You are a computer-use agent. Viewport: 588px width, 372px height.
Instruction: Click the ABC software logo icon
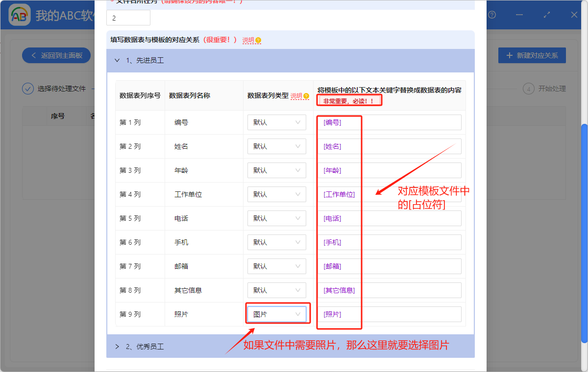point(19,15)
